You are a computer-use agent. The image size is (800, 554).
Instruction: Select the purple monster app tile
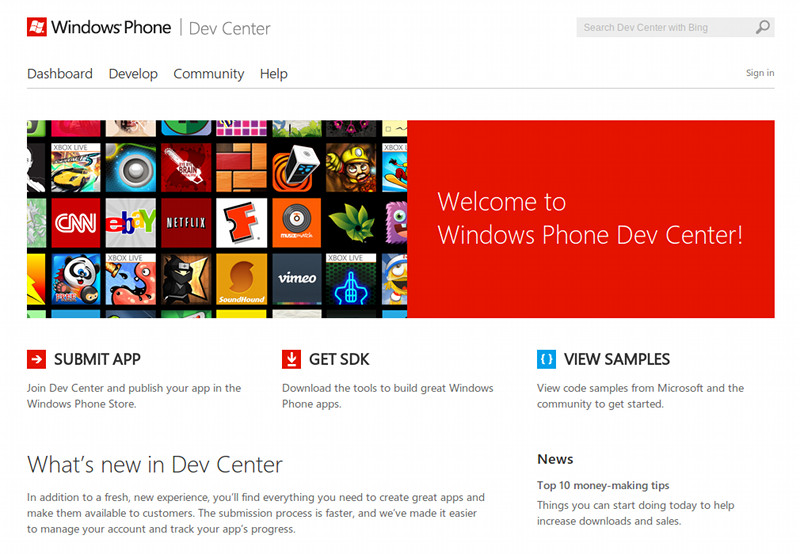[x=395, y=223]
